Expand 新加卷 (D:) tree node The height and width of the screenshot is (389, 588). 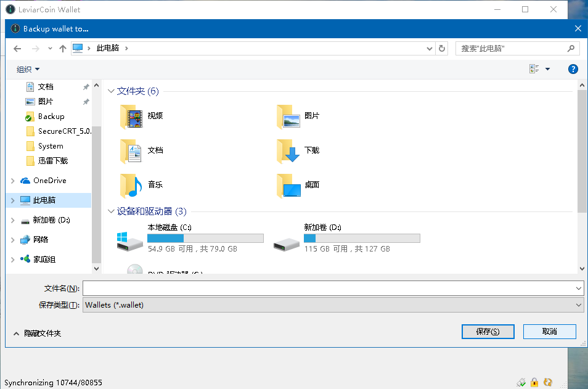pos(13,220)
